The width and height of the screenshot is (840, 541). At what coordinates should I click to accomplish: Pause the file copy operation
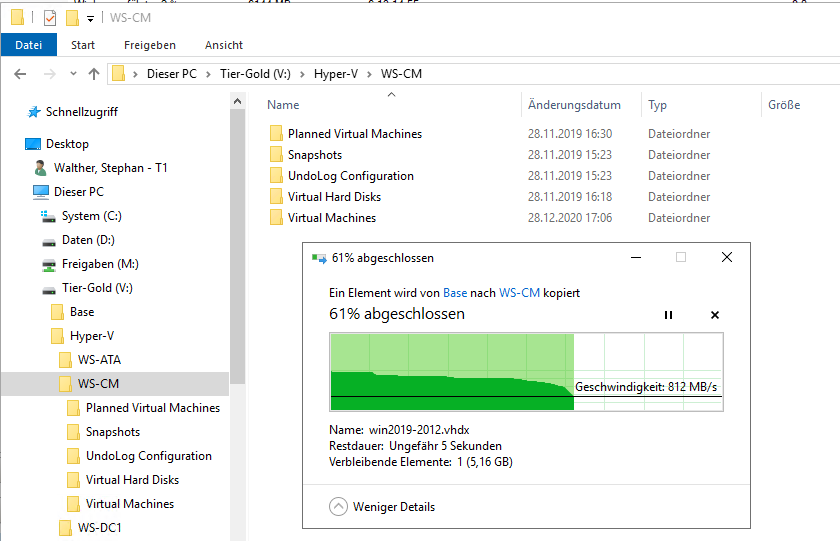click(x=668, y=315)
